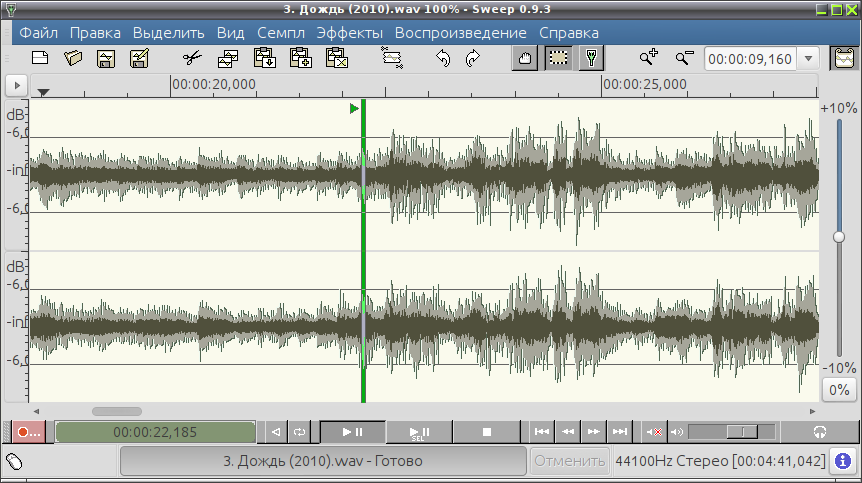The image size is (862, 483).
Task: Open a file using the folder icon
Action: click(73, 58)
